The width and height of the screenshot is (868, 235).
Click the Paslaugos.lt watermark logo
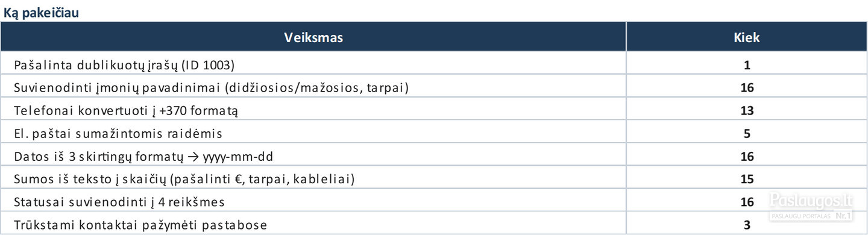pyautogui.click(x=811, y=200)
